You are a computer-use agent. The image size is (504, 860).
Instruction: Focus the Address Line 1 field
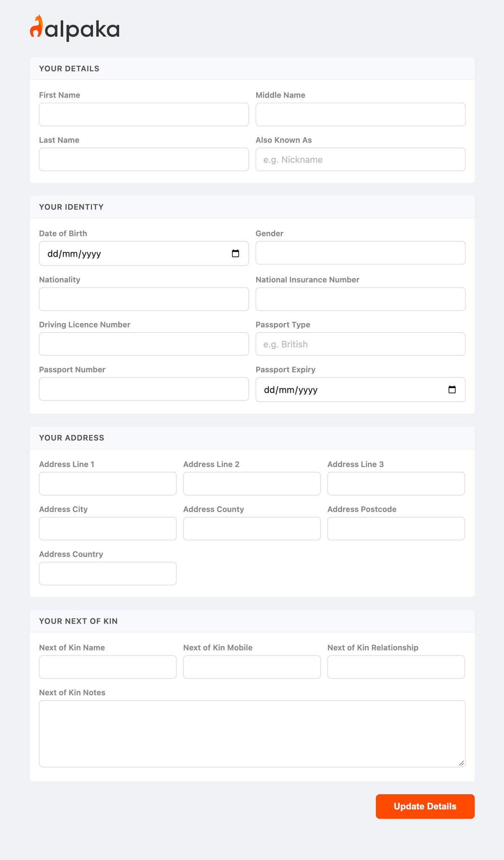coord(108,484)
